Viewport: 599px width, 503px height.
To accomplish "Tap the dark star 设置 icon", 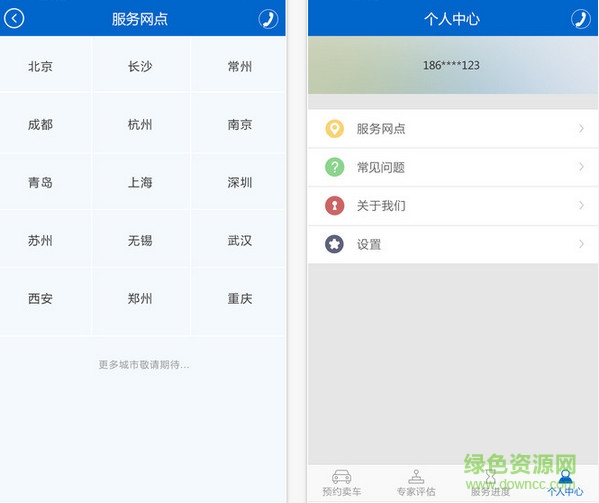I will [x=334, y=244].
